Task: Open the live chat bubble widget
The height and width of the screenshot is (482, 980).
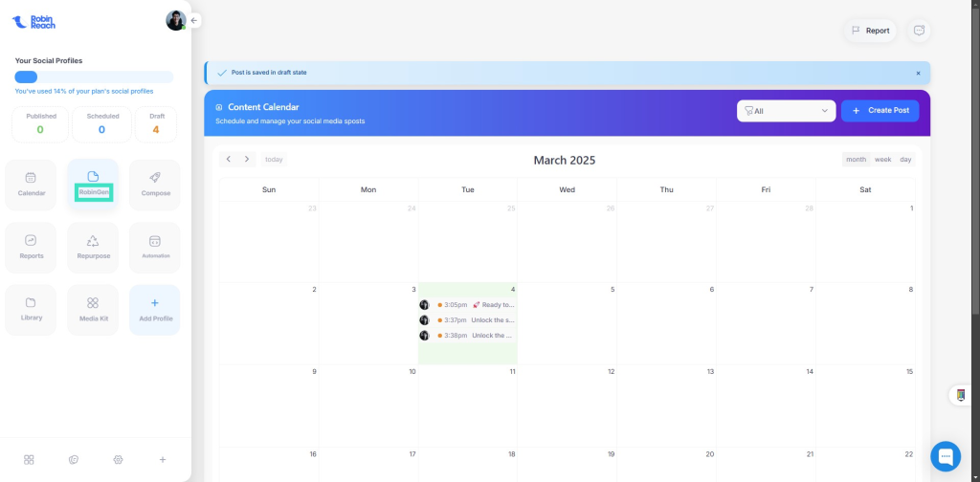Action: [x=946, y=456]
